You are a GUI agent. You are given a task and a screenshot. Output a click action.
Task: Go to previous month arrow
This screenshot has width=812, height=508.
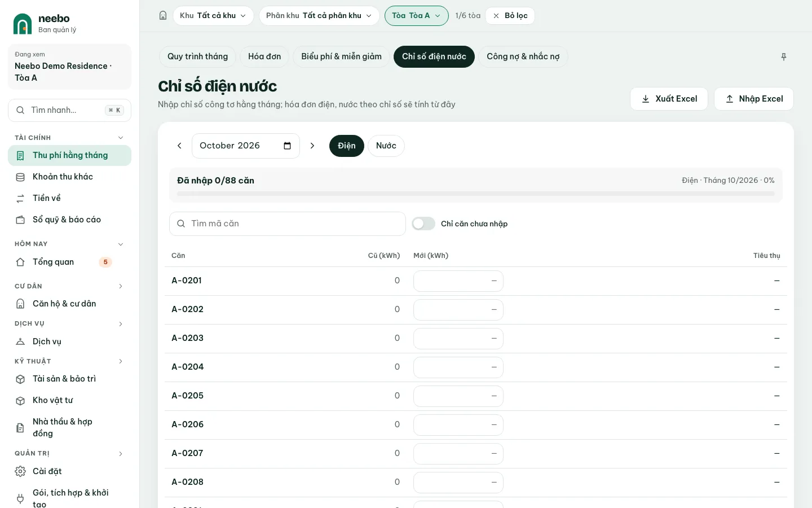point(179,146)
